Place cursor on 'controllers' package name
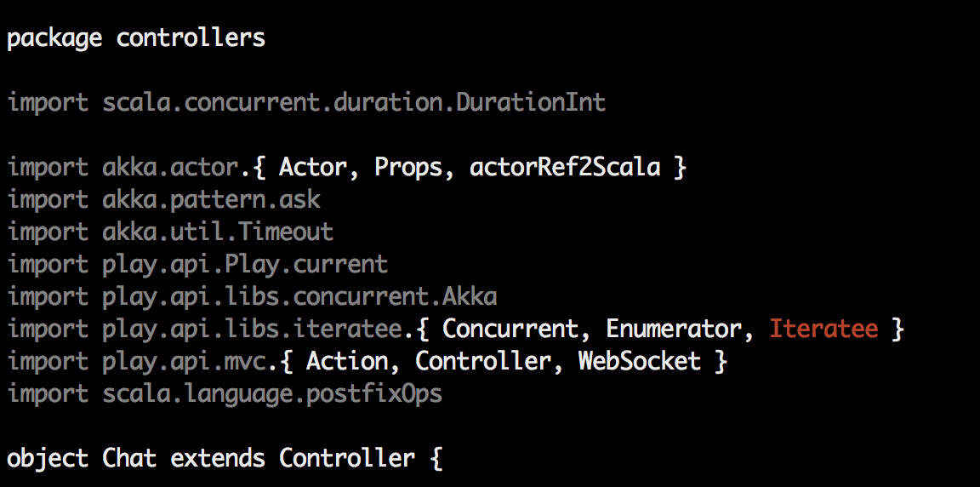Viewport: 980px width, 487px height. (x=191, y=39)
